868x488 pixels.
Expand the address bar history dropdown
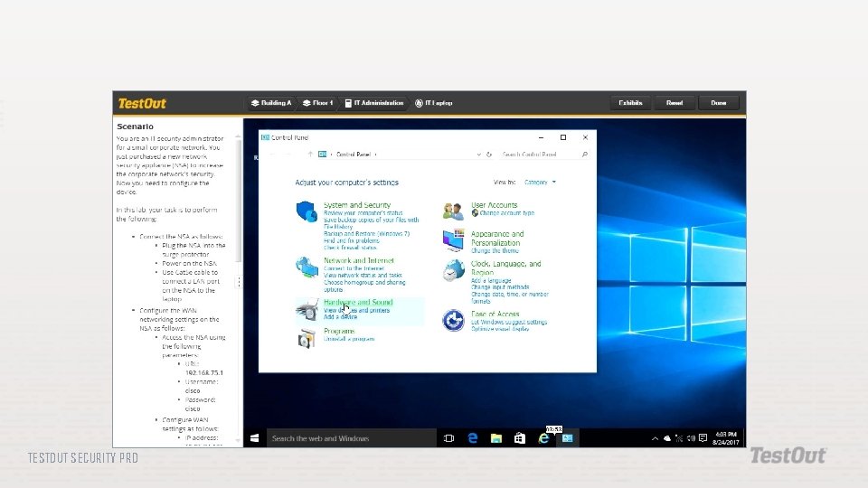479,155
